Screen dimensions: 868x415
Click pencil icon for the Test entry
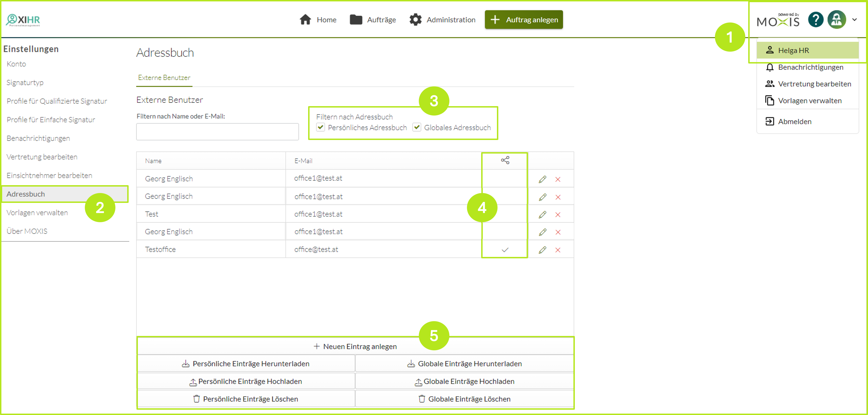click(x=542, y=214)
